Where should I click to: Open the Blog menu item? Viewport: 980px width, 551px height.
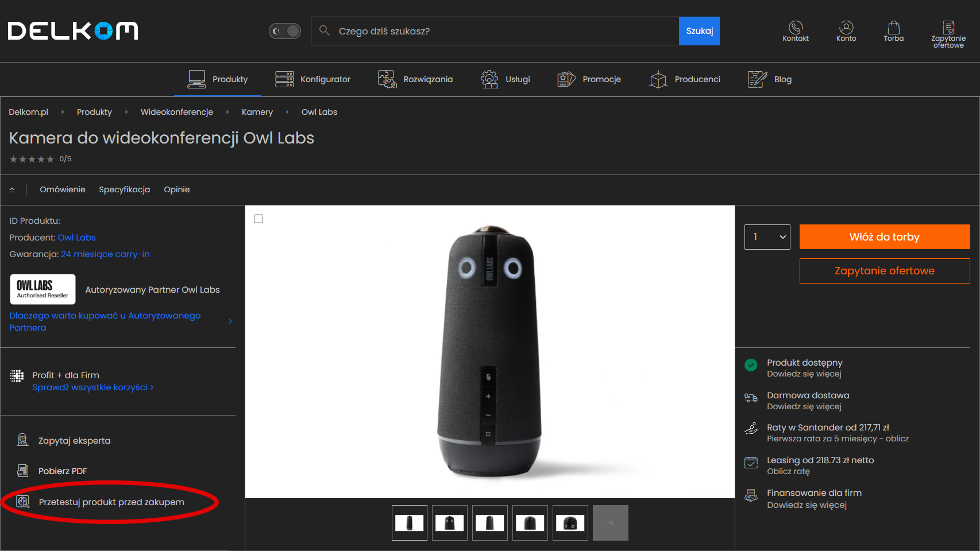[769, 79]
